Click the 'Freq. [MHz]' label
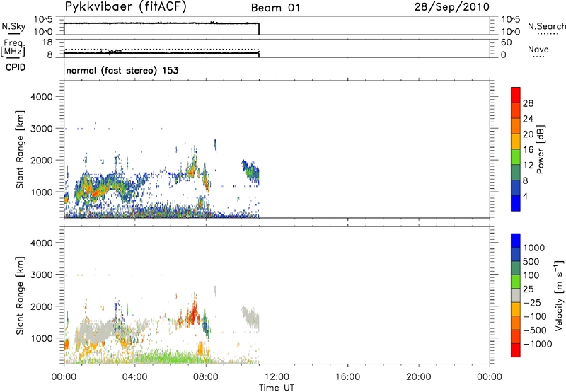Screen dimensions: 566x392 (x=13, y=47)
